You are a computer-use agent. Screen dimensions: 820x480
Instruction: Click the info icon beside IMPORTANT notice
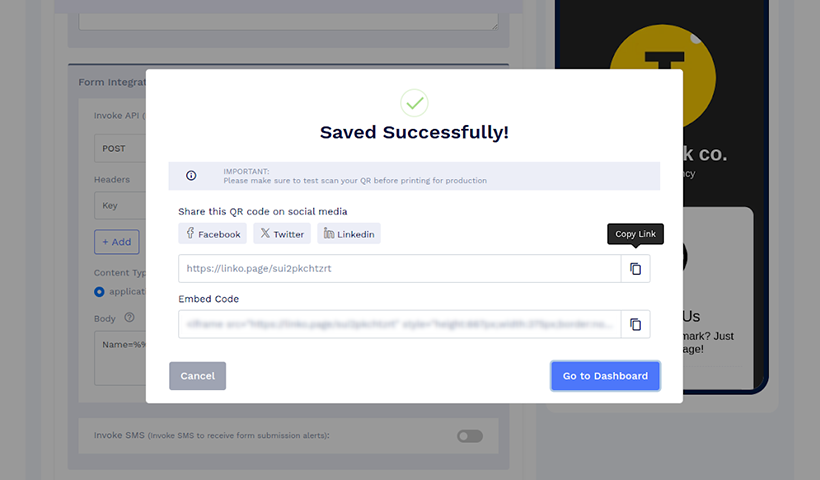(x=191, y=176)
